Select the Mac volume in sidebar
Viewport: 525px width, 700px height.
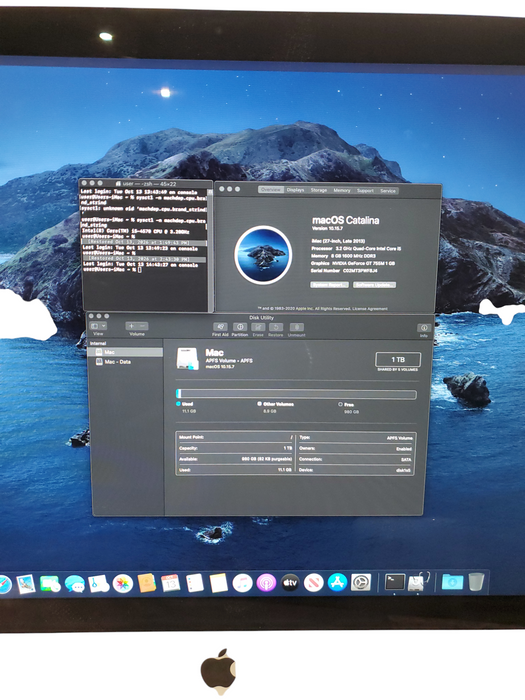[125, 352]
